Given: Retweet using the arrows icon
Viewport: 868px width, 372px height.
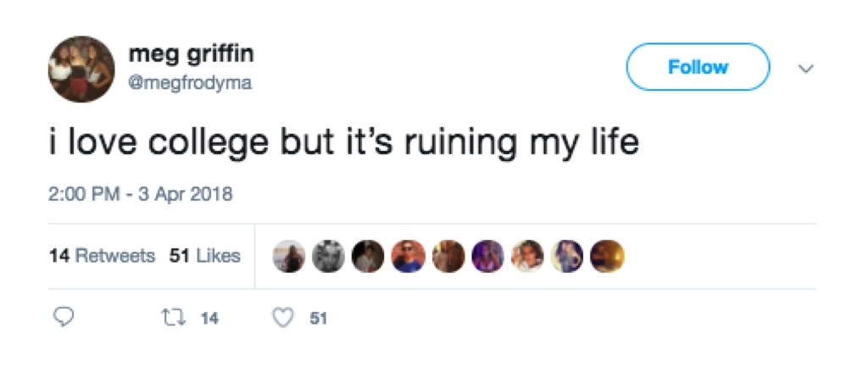Looking at the screenshot, I should tap(170, 319).
